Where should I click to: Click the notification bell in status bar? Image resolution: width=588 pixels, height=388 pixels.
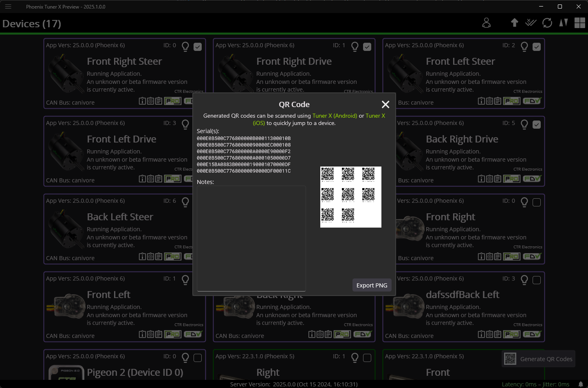581,384
